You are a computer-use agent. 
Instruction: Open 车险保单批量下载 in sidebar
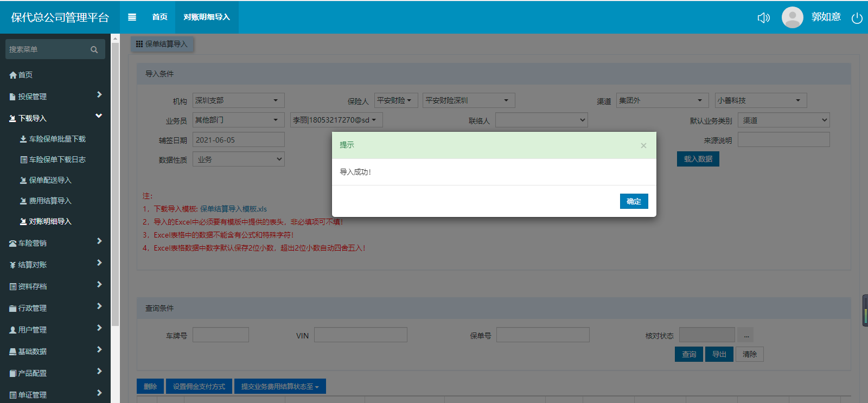click(57, 139)
